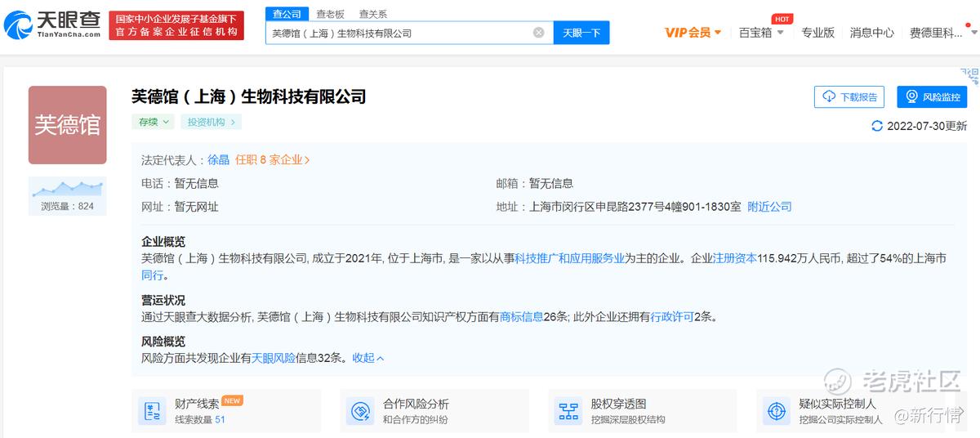Viewport: 980px width, 438px height.
Task: Clear the search box with X icon
Action: click(x=539, y=33)
